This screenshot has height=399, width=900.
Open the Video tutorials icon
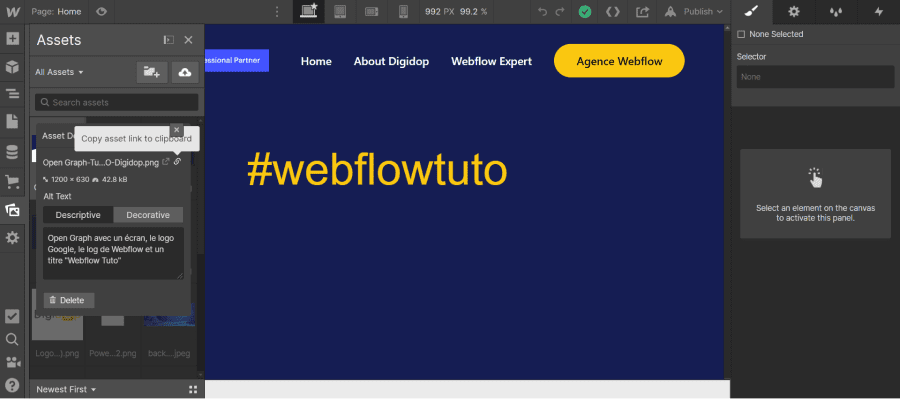click(12, 362)
